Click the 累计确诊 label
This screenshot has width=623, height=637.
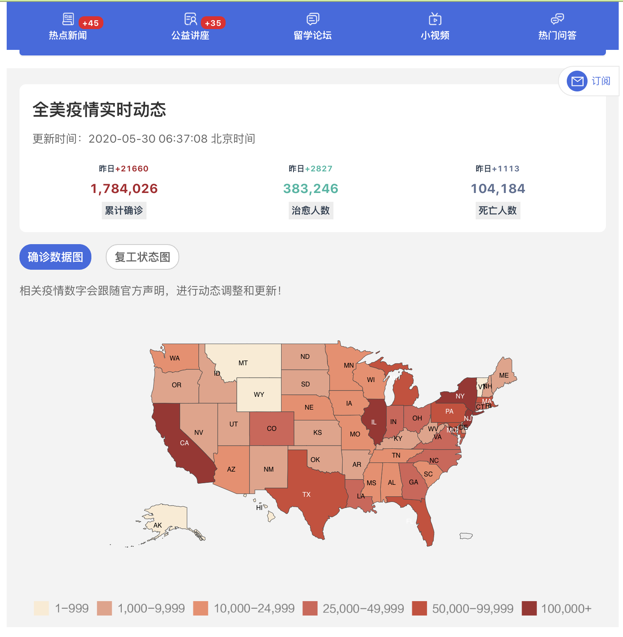(x=124, y=210)
